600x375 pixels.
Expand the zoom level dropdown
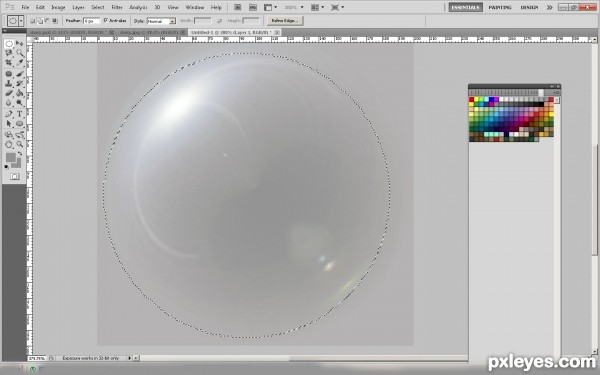point(302,7)
